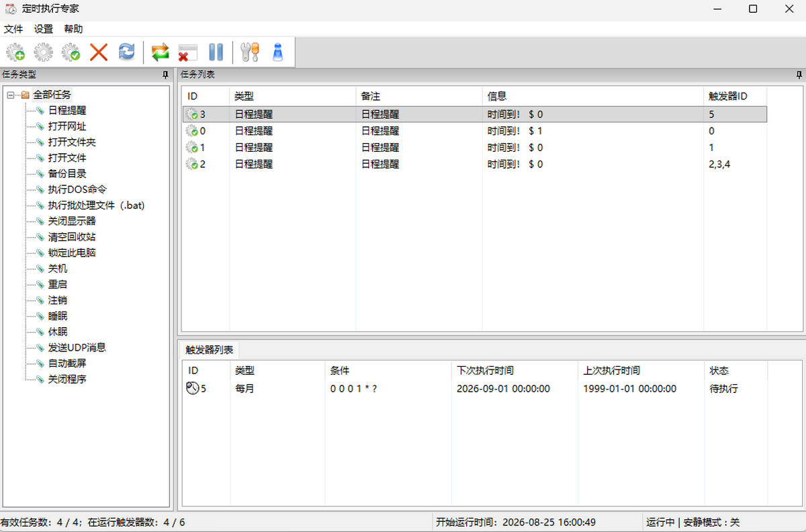The width and height of the screenshot is (806, 532).
Task: Click the clock icon of trigger ID 5
Action: tap(192, 388)
